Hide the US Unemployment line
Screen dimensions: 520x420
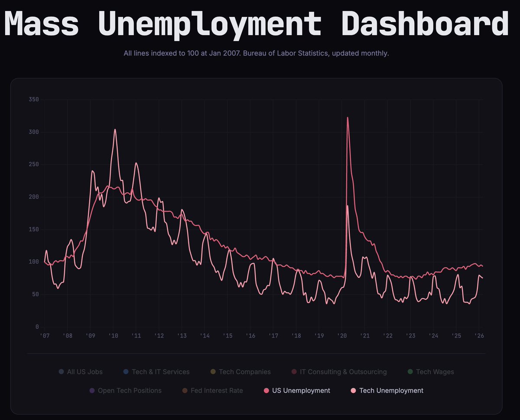(x=297, y=391)
